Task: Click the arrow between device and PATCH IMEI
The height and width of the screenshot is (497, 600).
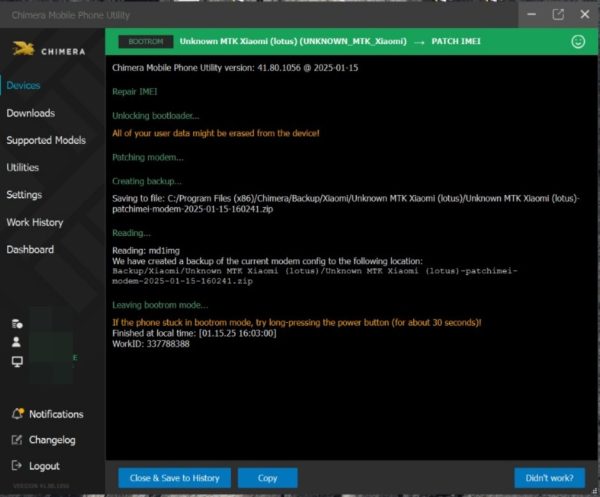Action: (x=419, y=42)
